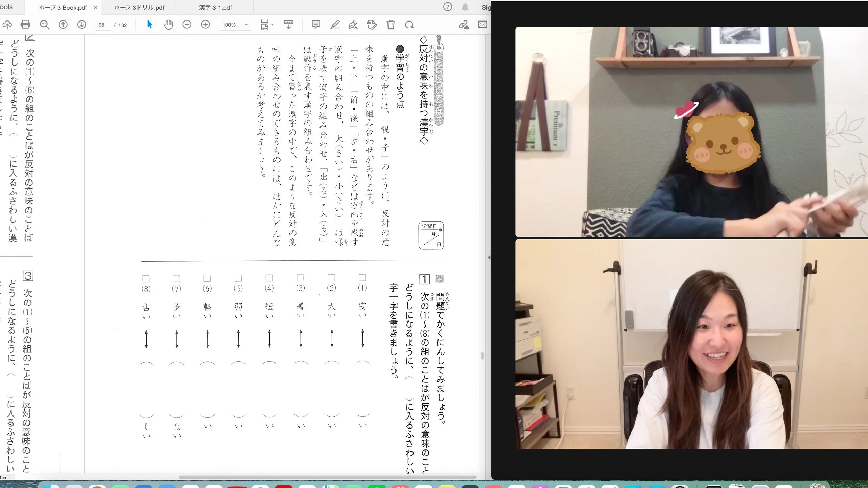Expand the fit page options dropdown arrow
868x488 pixels.
coord(272,25)
